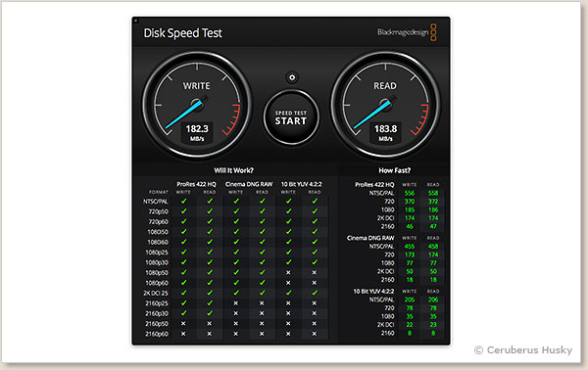Select the WRITE gauge label
Screen dimensions: 588x370
tap(197, 86)
